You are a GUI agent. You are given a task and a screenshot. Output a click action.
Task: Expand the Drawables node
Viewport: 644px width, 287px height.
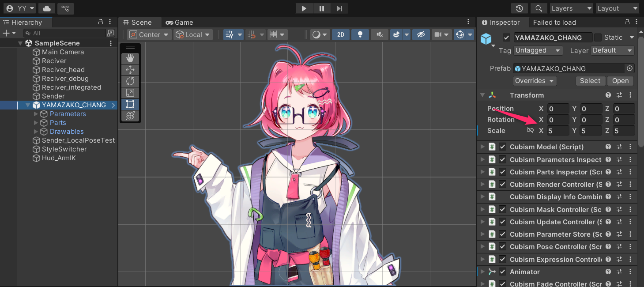pos(36,132)
